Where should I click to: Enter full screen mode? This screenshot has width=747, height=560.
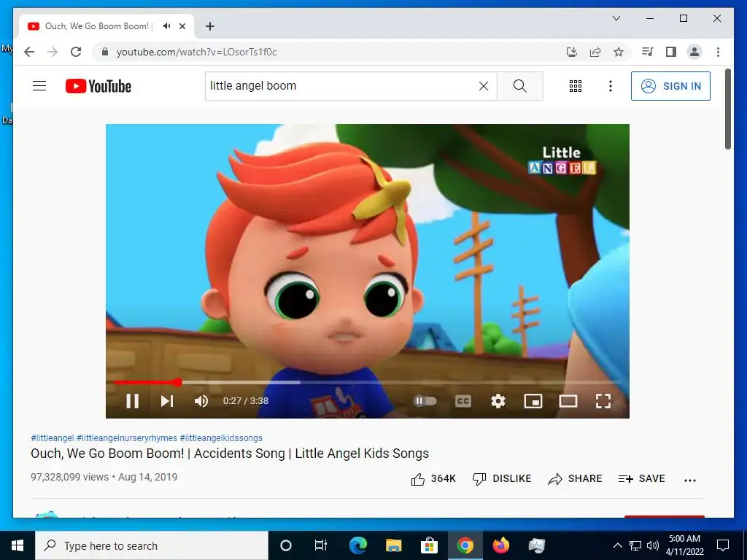coord(603,401)
